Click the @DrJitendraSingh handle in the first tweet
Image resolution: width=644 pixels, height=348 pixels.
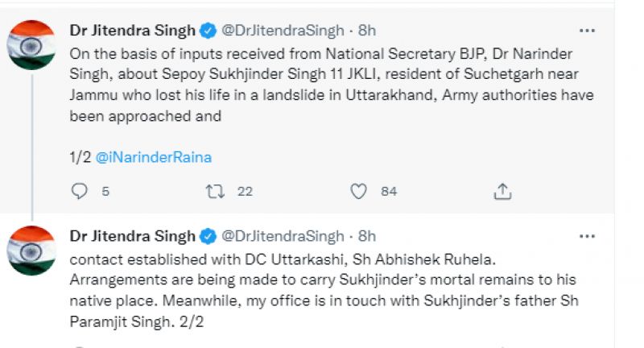coord(282,31)
